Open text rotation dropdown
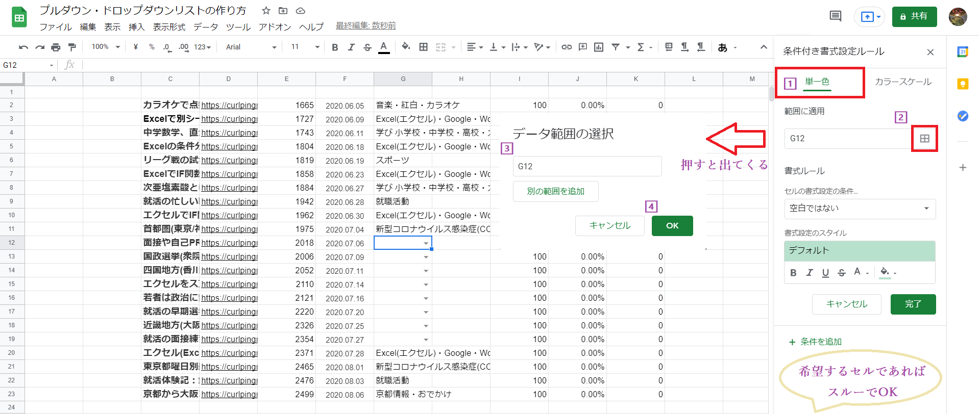This screenshot has width=980, height=414. pyautogui.click(x=542, y=47)
